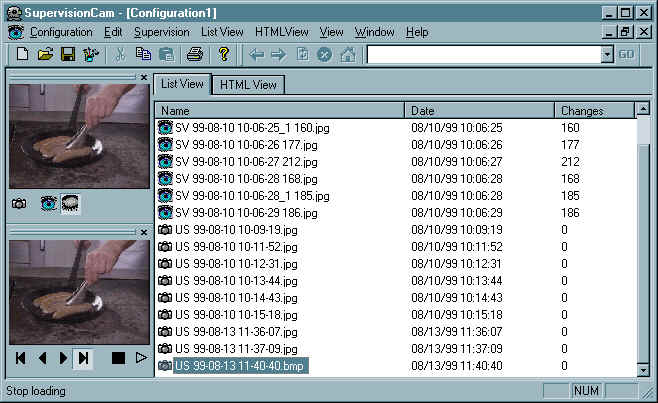The image size is (658, 403).
Task: Click the SupervisionCam icon in title bar
Action: [14, 13]
